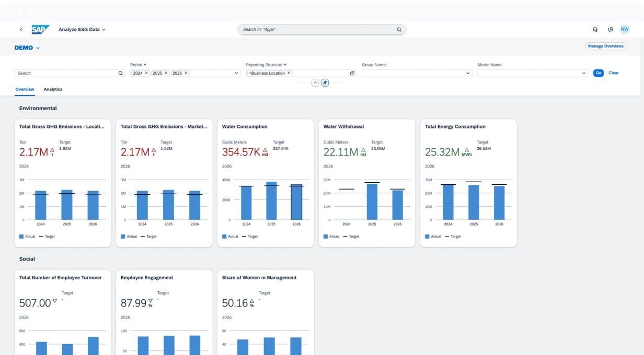Open the NW user profile avatar
The image size is (644, 355).
(625, 29)
